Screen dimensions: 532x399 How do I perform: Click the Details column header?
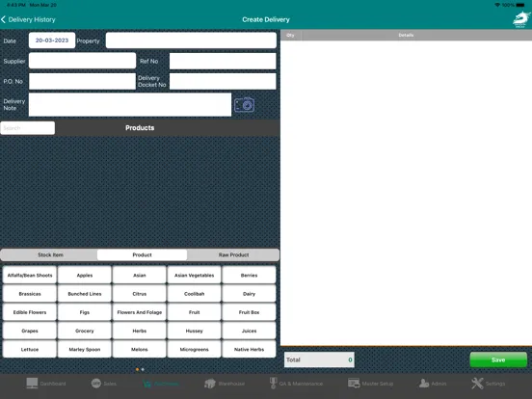point(406,35)
